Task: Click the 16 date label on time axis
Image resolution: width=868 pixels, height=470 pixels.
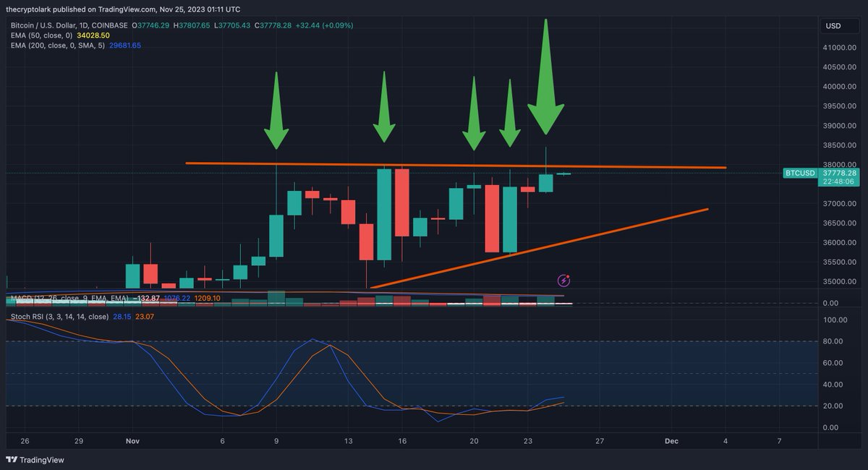Action: point(402,440)
